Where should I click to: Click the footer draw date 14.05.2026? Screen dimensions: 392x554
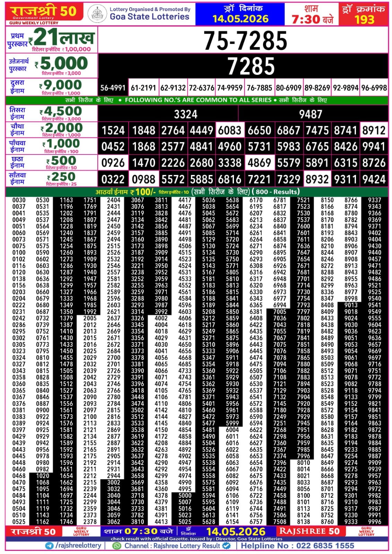click(236, 532)
